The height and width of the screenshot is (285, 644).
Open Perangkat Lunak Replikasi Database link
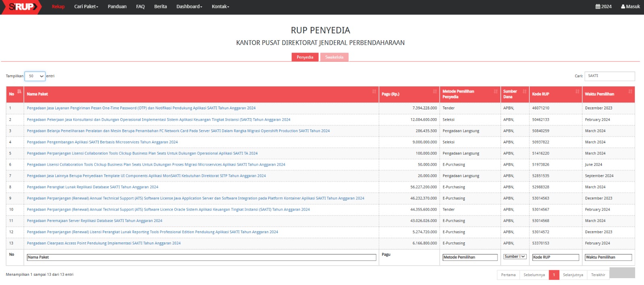(93, 187)
